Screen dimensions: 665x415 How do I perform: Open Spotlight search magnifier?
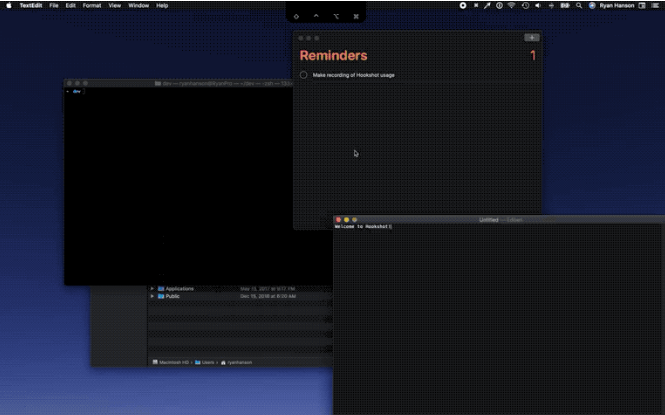(578, 6)
